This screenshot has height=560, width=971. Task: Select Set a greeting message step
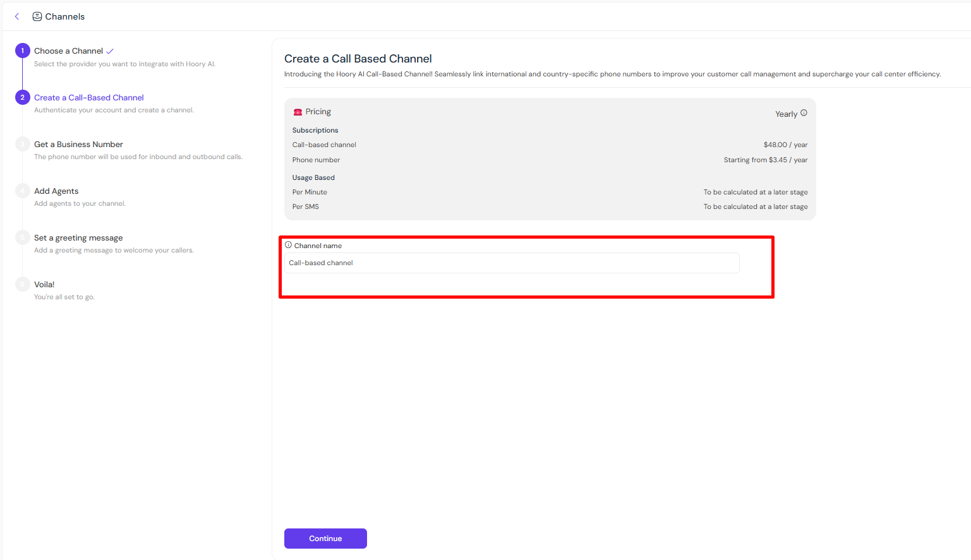click(x=78, y=238)
